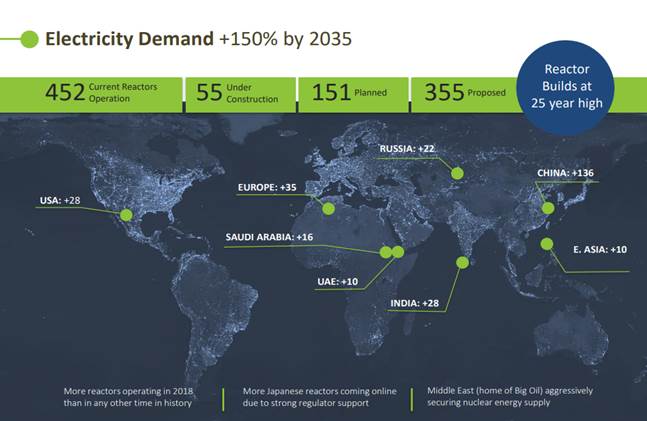Select the China green map marker dot
Viewport: 647px width, 421px height.
pos(547,209)
